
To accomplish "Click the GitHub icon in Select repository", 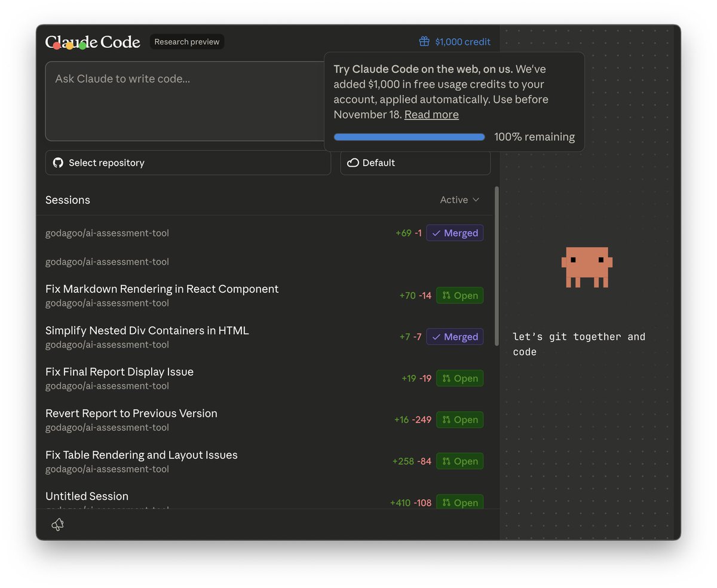I will [x=58, y=163].
